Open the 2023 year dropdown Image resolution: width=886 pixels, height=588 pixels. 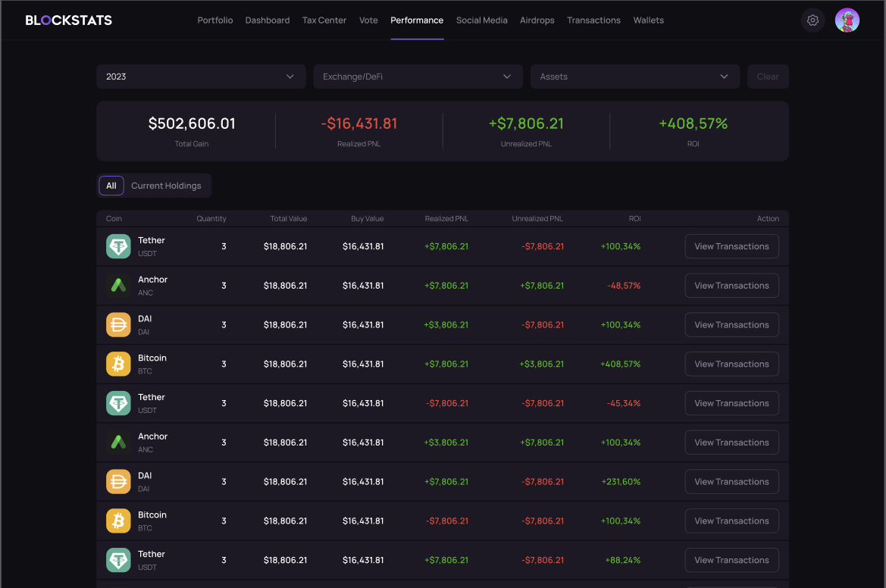click(x=201, y=77)
